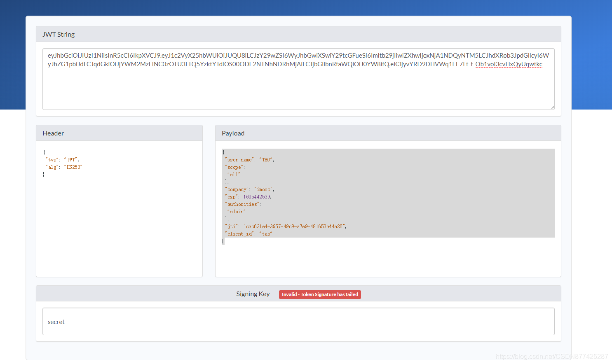Click the "client_id": "tao" payload line

pos(249,234)
